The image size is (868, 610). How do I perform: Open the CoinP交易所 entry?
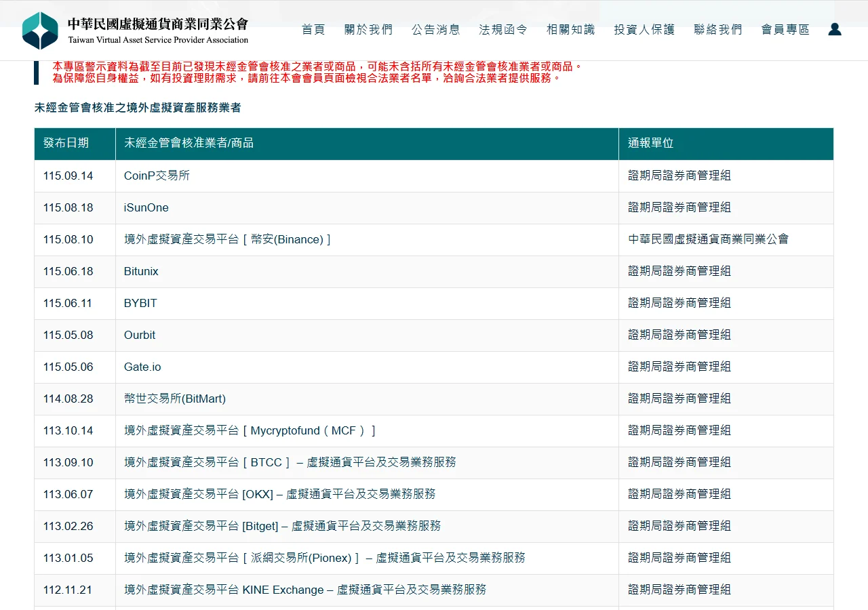click(x=157, y=176)
